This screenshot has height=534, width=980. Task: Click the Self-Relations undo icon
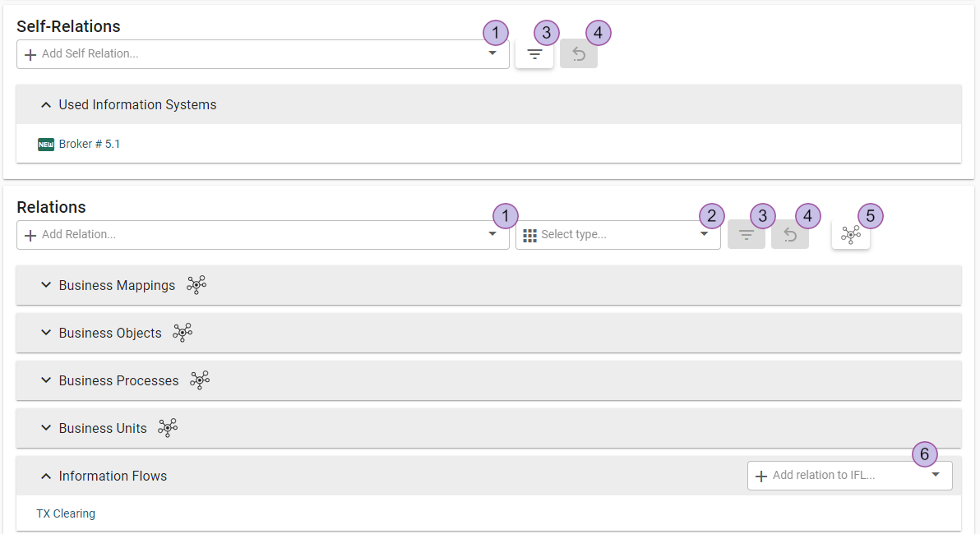pyautogui.click(x=579, y=55)
